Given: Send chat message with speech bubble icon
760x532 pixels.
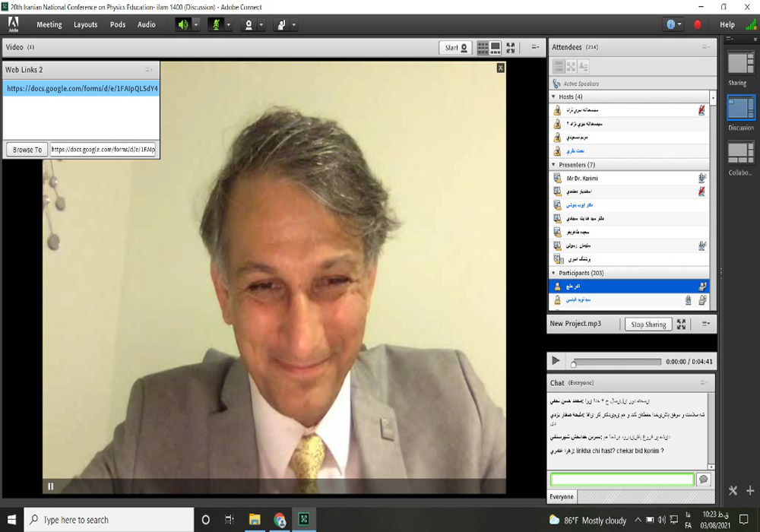Looking at the screenshot, I should point(704,480).
